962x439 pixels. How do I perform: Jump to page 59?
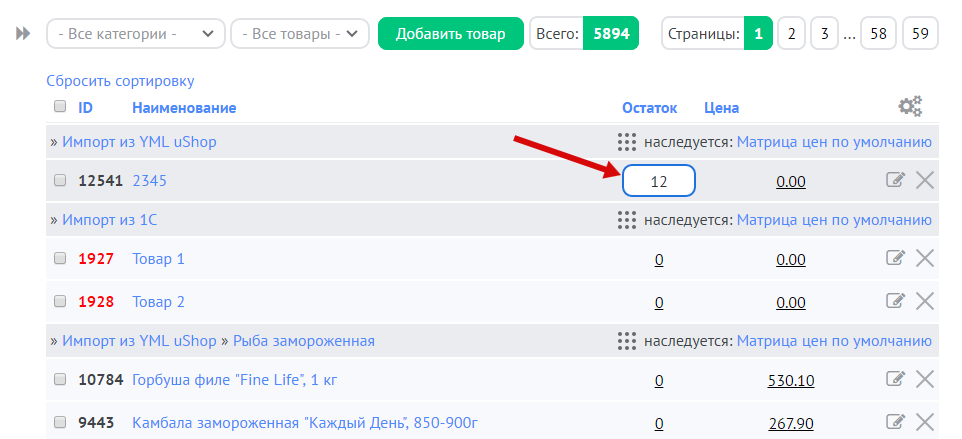point(920,34)
